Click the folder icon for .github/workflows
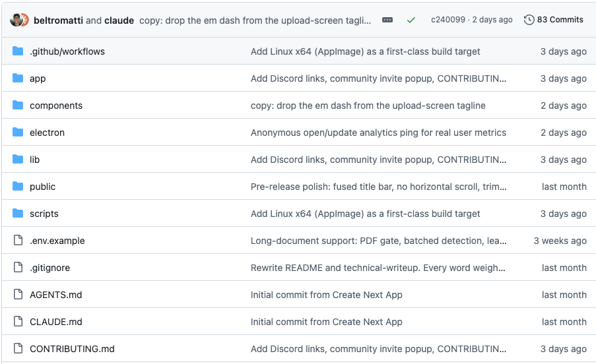Screen dimensions: 596x364 18,51
